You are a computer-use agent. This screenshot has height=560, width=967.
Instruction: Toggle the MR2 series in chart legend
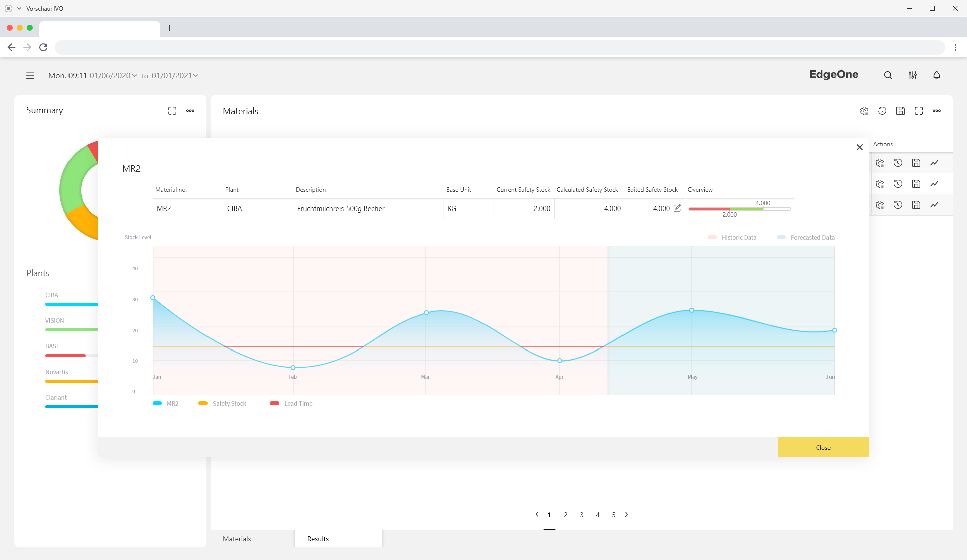(166, 404)
